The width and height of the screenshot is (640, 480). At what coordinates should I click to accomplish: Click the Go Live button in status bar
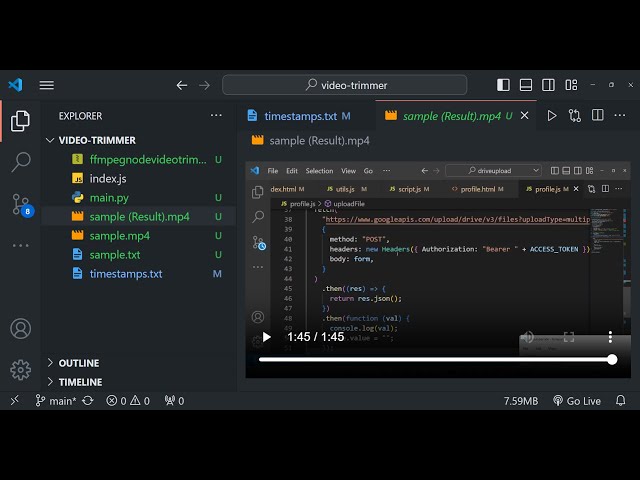tap(575, 400)
